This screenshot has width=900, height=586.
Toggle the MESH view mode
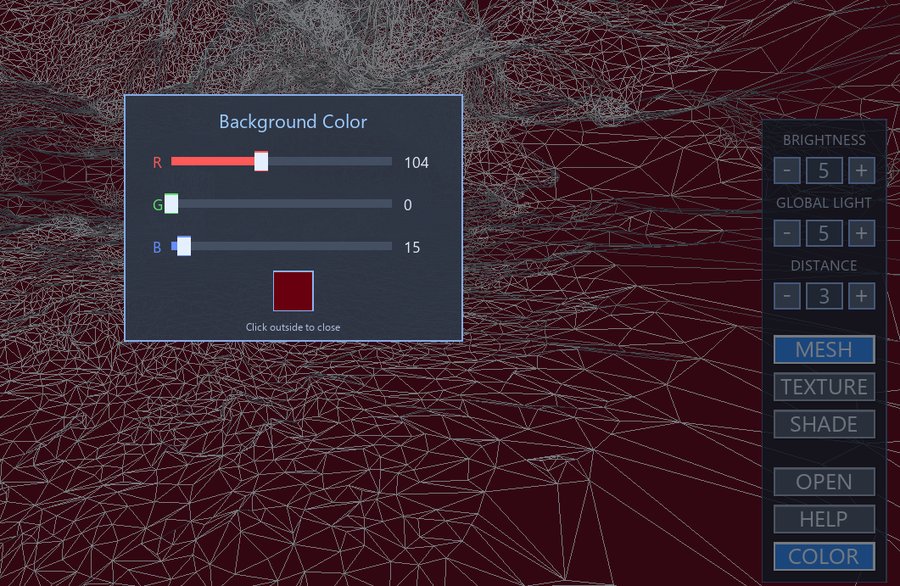coord(824,350)
